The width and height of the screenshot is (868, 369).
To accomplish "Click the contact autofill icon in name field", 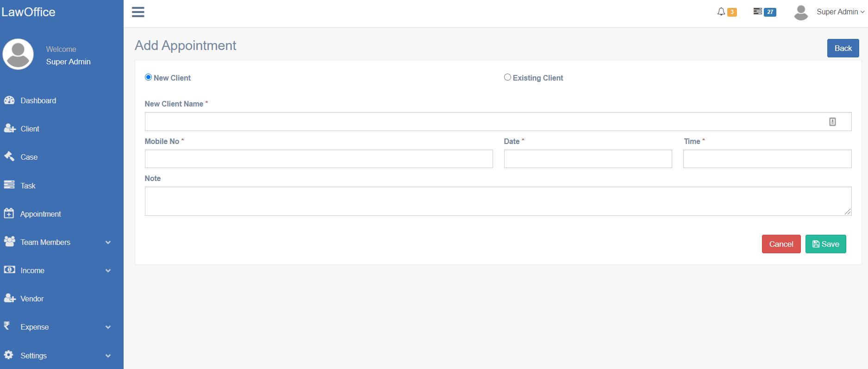I will (832, 122).
